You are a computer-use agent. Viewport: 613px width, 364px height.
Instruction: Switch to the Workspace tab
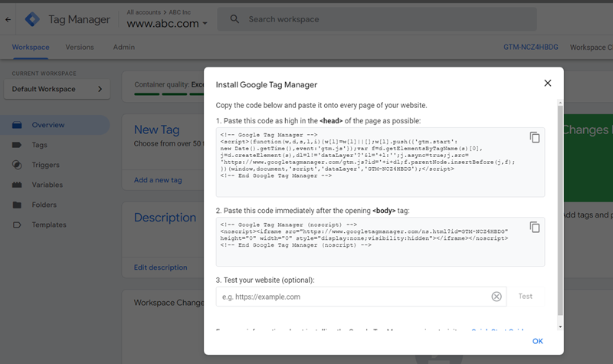pos(31,47)
